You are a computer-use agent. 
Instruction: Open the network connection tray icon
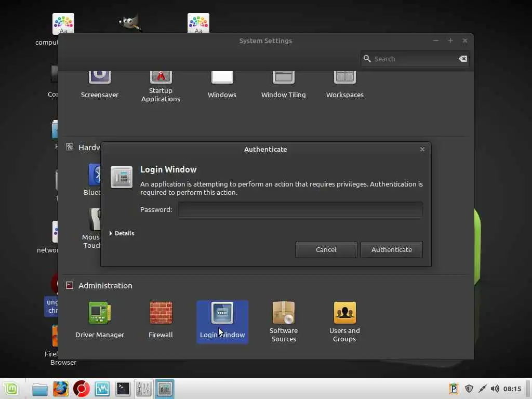[482, 389]
